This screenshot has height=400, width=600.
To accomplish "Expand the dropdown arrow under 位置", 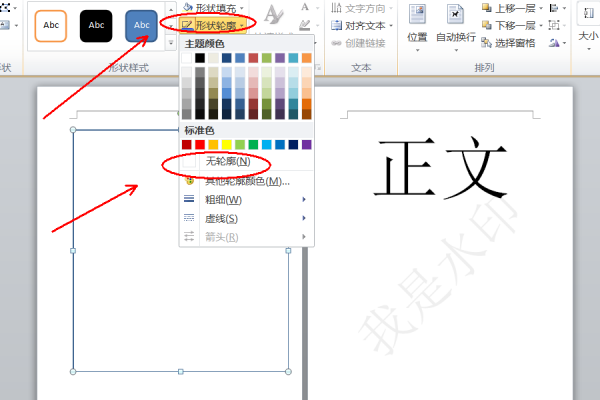I will pyautogui.click(x=417, y=50).
